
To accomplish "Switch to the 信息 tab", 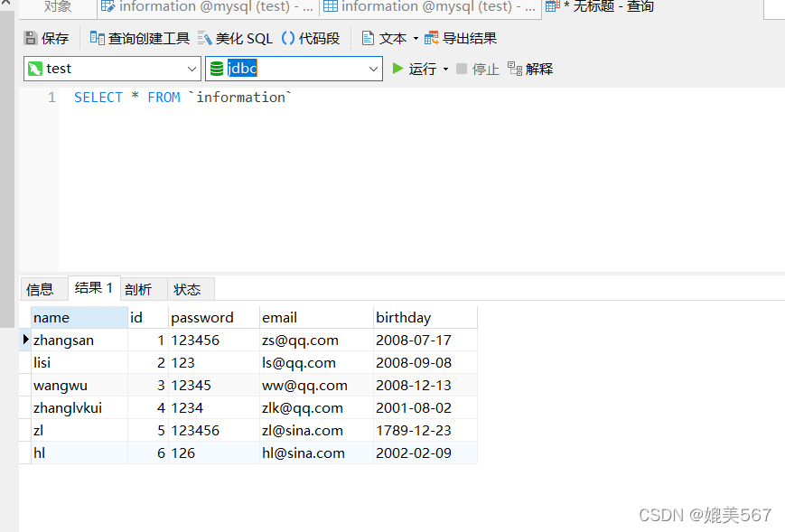I will pyautogui.click(x=41, y=289).
